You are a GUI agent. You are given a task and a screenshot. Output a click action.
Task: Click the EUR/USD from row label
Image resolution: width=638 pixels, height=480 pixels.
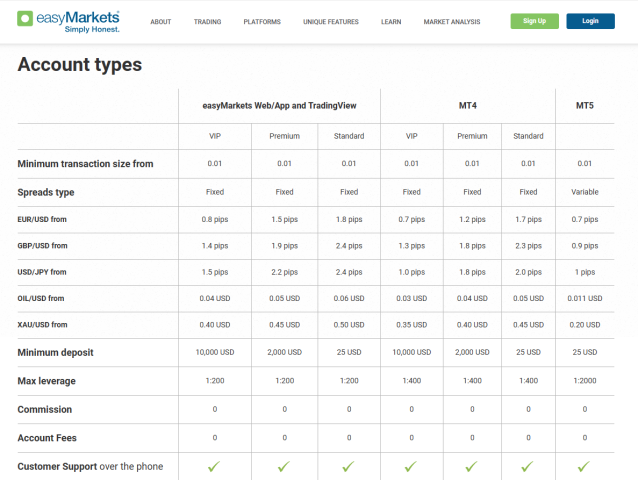click(x=42, y=219)
